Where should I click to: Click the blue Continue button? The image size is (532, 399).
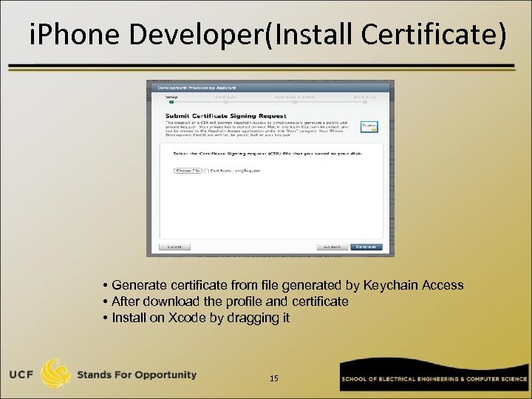(366, 247)
